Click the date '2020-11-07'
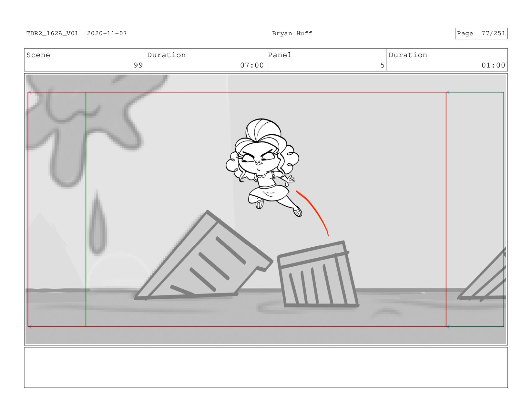This screenshot has height=412, width=532. 107,33
